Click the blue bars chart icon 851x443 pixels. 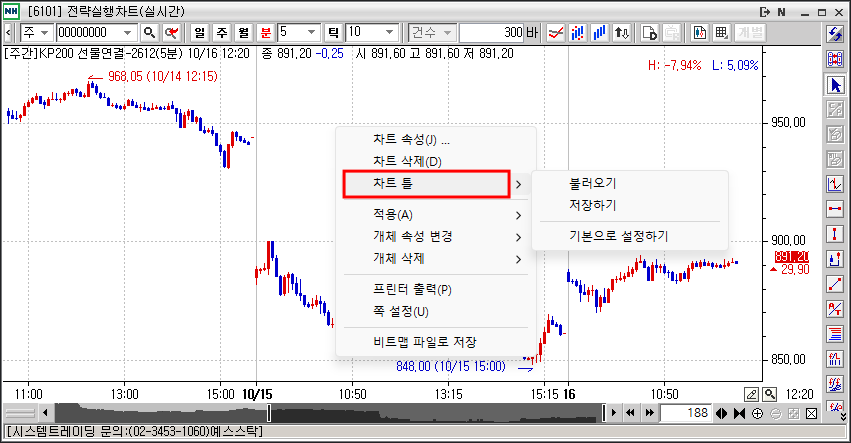point(599,33)
